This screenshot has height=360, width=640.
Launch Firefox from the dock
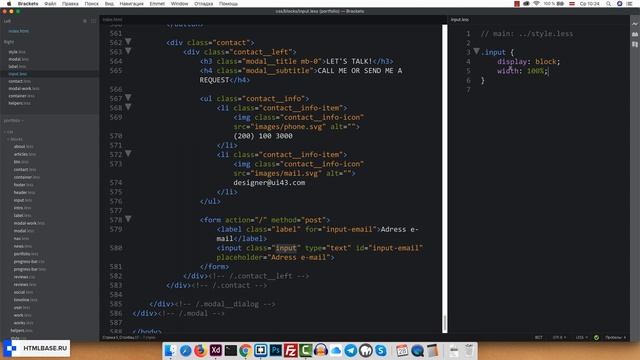click(200, 350)
